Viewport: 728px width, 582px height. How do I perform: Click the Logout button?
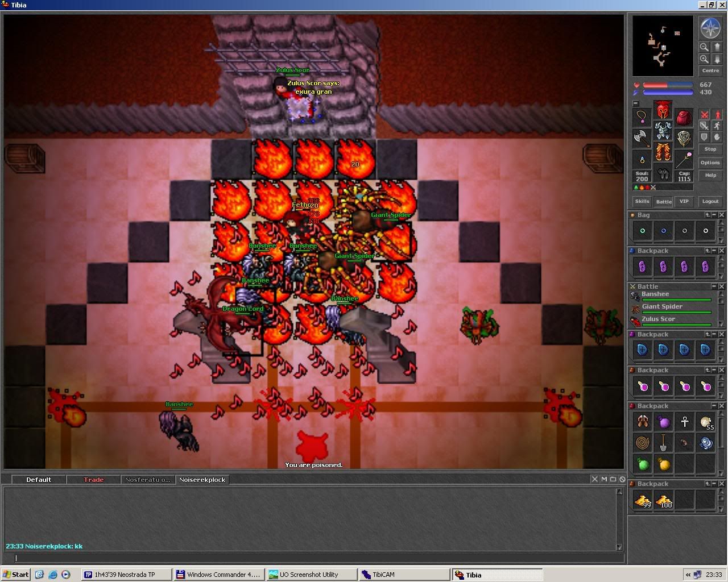(x=710, y=201)
